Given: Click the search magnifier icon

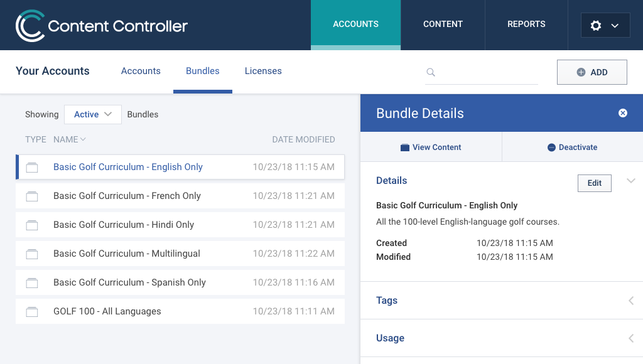Looking at the screenshot, I should [x=431, y=72].
